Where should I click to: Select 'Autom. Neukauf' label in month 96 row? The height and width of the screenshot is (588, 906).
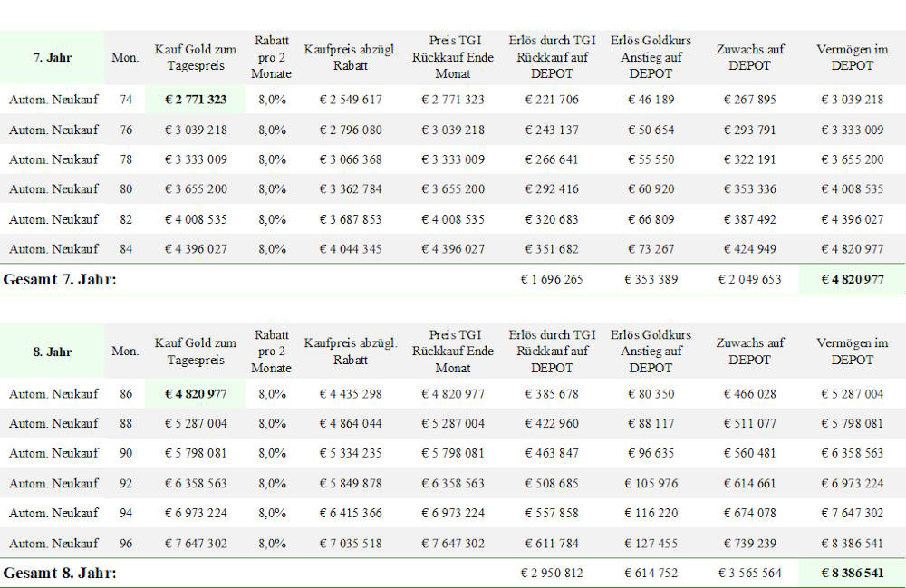[53, 543]
